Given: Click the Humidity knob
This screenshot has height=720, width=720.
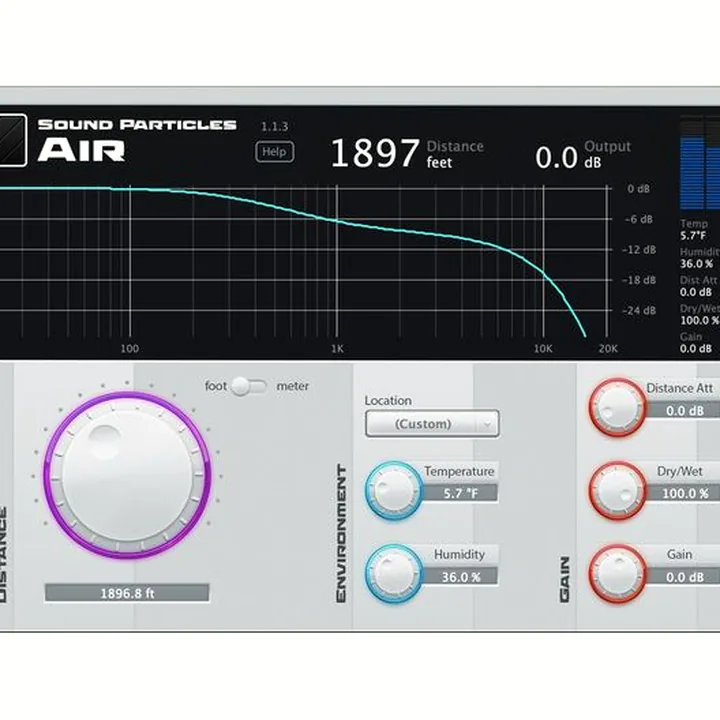Looking at the screenshot, I should click(394, 574).
